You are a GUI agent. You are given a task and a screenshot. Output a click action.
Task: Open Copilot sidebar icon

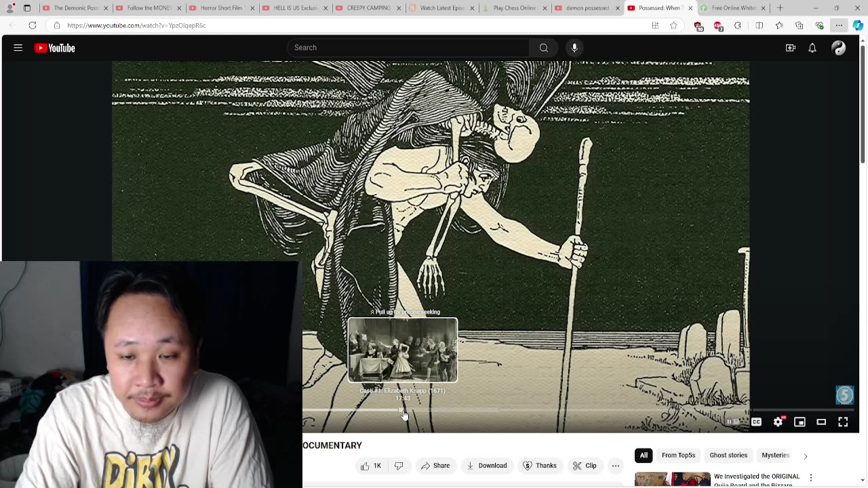tap(859, 25)
